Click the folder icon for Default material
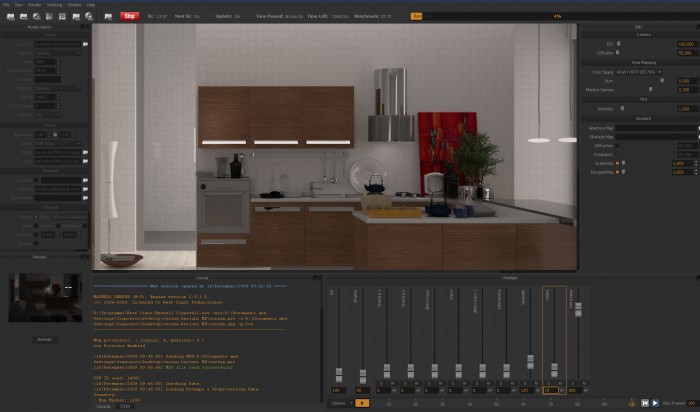Image resolution: width=700 pixels, height=412 pixels. pyautogui.click(x=85, y=189)
